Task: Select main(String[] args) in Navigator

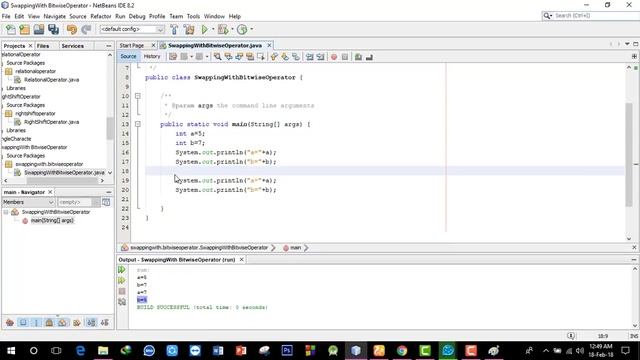Action: point(52,220)
